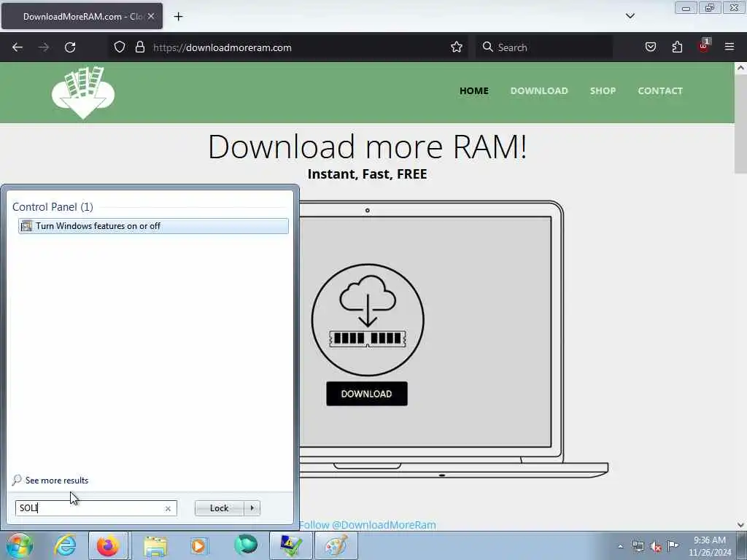Open the tracking protection shield icon
Screen dimensions: 747x560
point(120,47)
